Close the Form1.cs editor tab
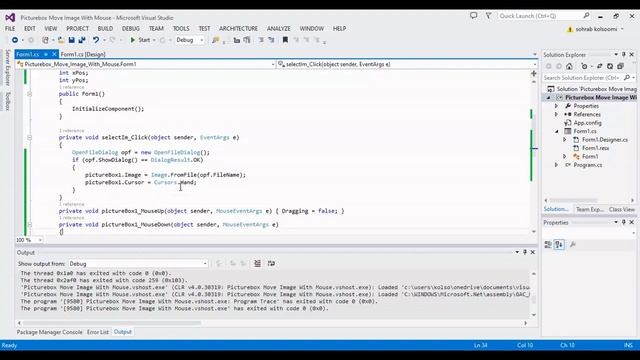The width and height of the screenshot is (640, 360). 54,54
